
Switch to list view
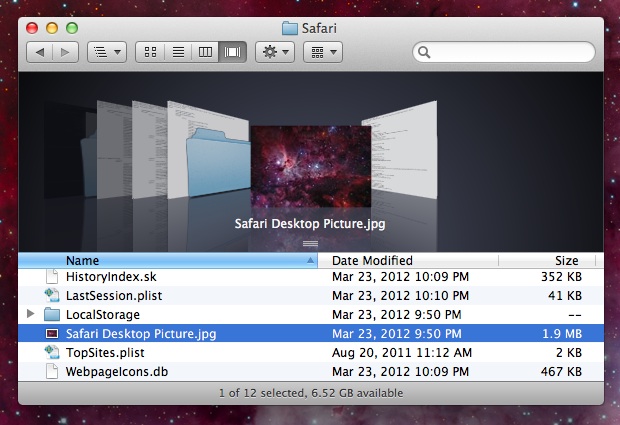point(178,52)
